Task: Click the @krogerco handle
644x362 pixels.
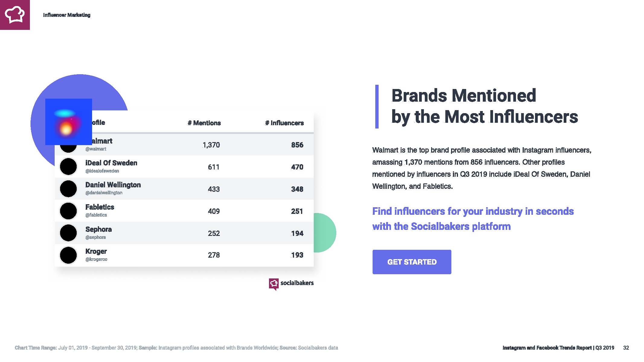Action: point(96,259)
